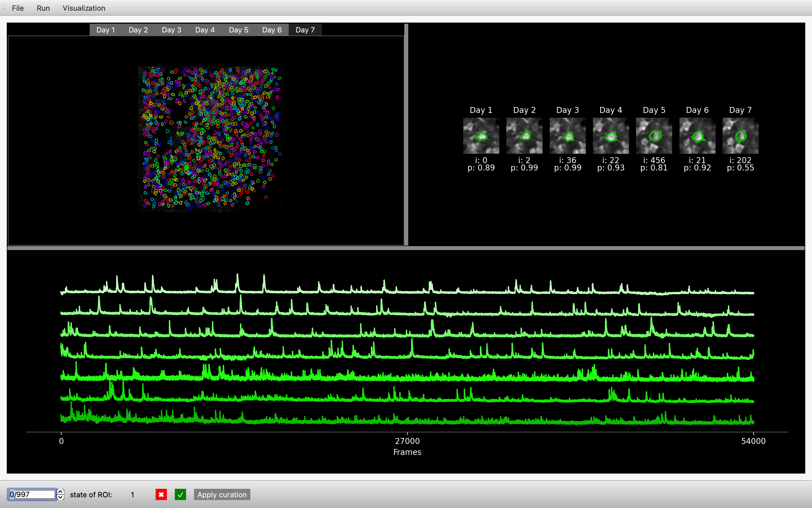The height and width of the screenshot is (508, 812).
Task: Switch to the Day 5 tab
Action: pos(239,30)
